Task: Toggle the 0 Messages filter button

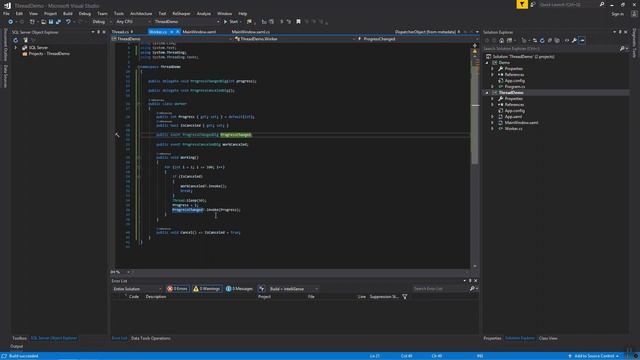Action: [240, 289]
